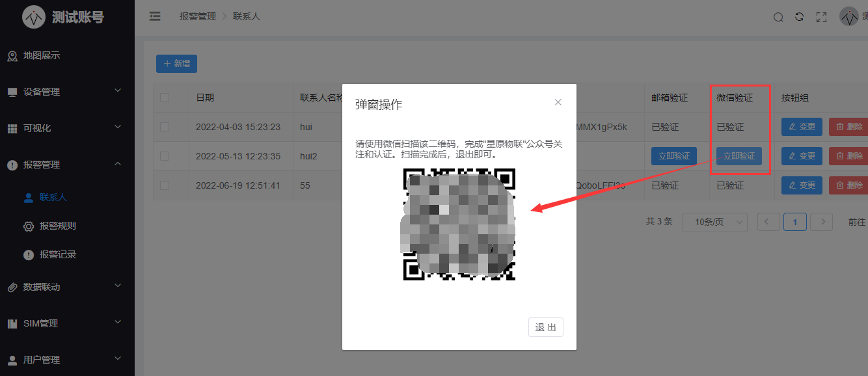Click the 删除 button in the hui2 row
Screen dimensions: 868x376
click(x=848, y=156)
